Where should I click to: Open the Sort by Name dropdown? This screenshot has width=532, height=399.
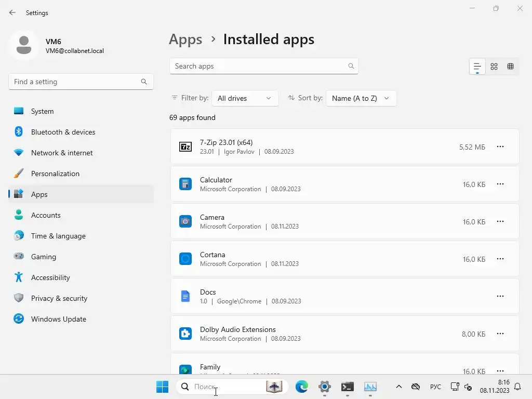point(361,98)
